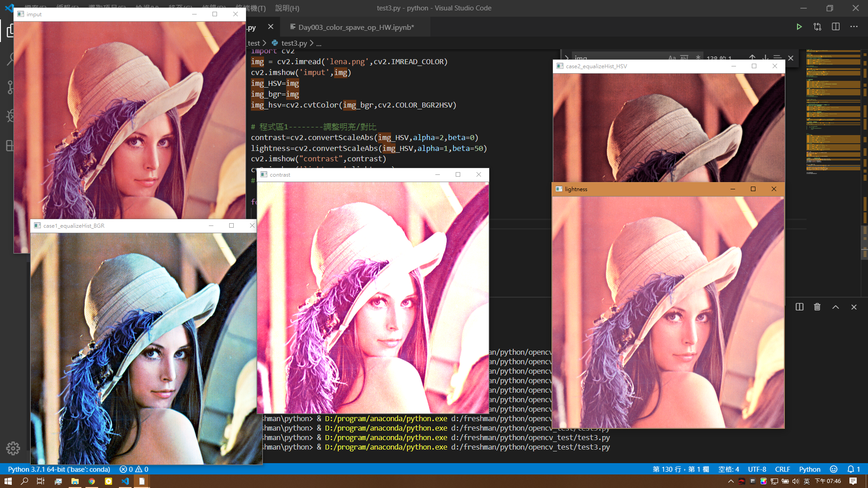Viewport: 868px width, 488px height.
Task: Restore down the VS Code window
Action: click(x=830, y=8)
